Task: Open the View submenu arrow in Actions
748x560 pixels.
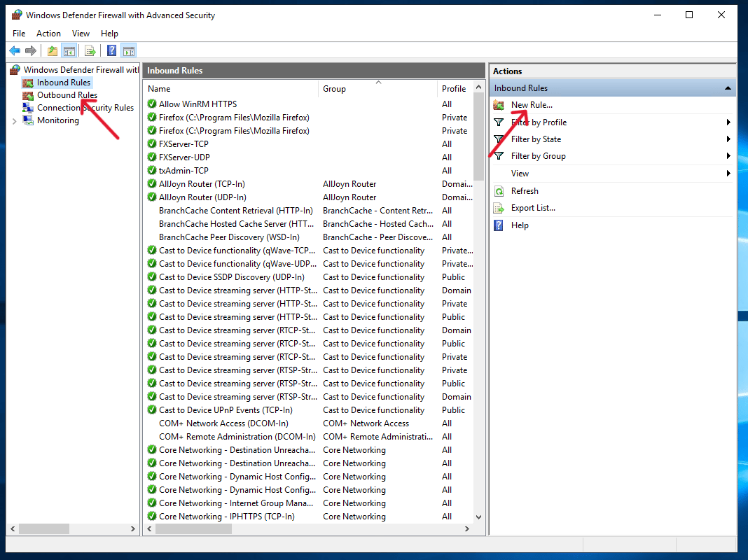Action: tap(728, 174)
